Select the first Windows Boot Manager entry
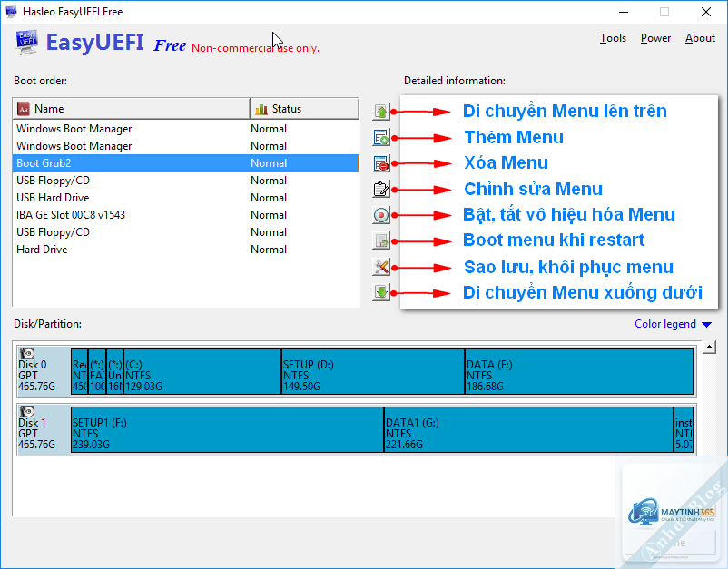 click(x=186, y=129)
